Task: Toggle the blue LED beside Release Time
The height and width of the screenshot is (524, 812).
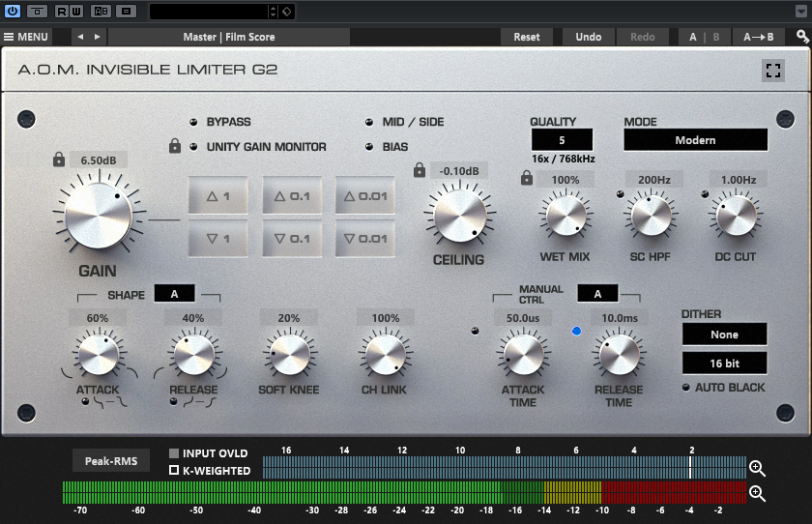Action: point(576,331)
